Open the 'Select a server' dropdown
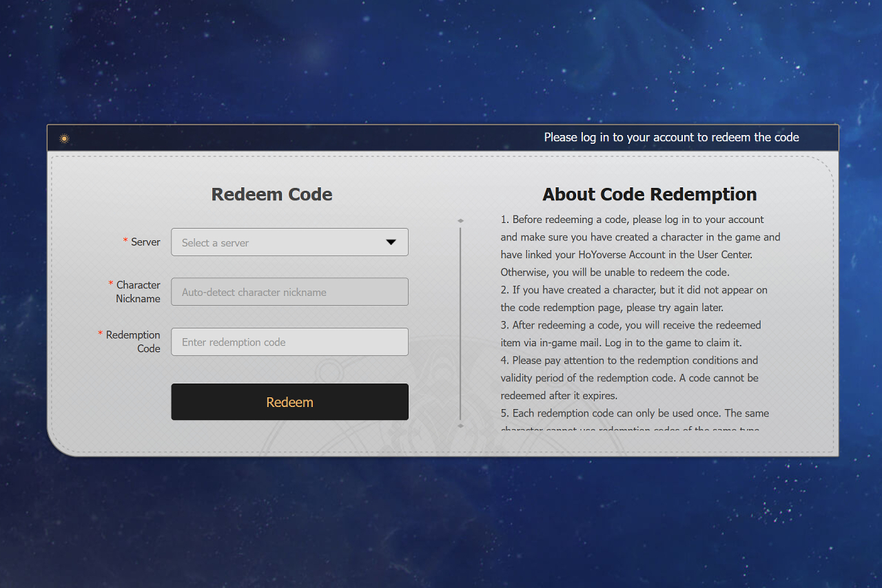The width and height of the screenshot is (882, 588). click(289, 242)
